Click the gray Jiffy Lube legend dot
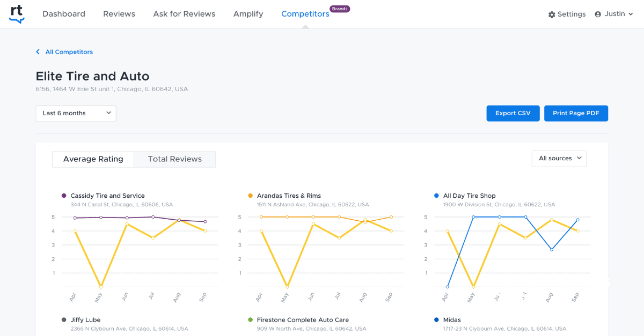The width and height of the screenshot is (644, 336). 64,320
